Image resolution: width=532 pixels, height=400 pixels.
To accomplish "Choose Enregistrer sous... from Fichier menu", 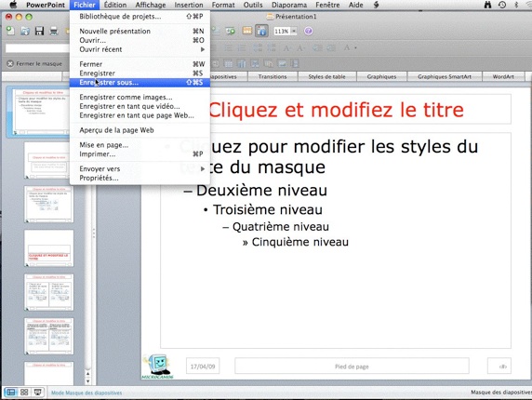I will click(x=140, y=83).
